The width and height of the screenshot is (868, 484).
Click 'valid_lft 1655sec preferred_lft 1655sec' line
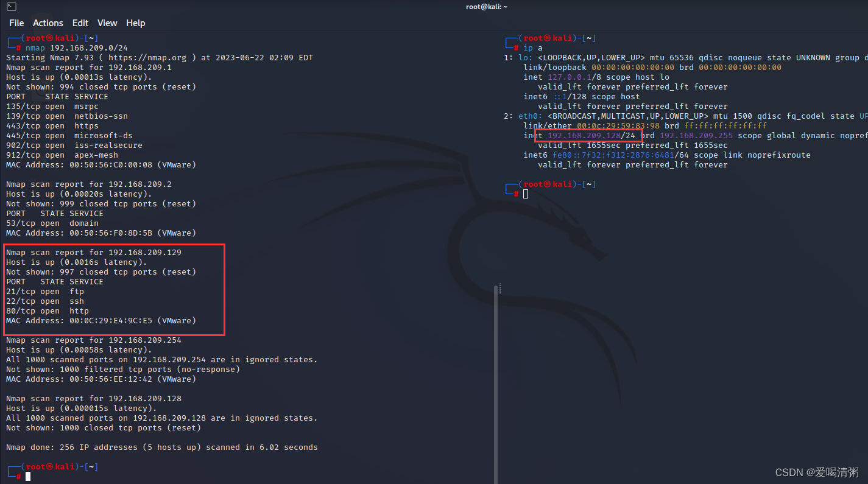(x=633, y=145)
